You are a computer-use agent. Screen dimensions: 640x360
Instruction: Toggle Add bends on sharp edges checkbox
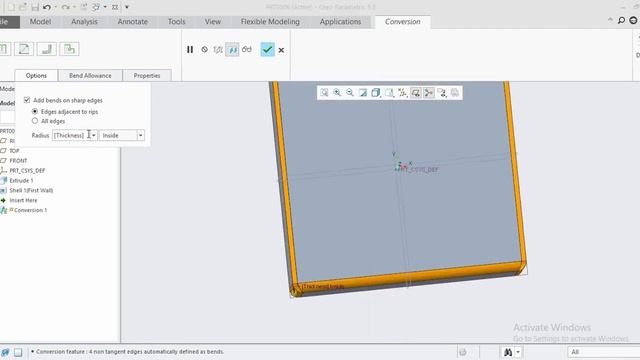click(27, 100)
